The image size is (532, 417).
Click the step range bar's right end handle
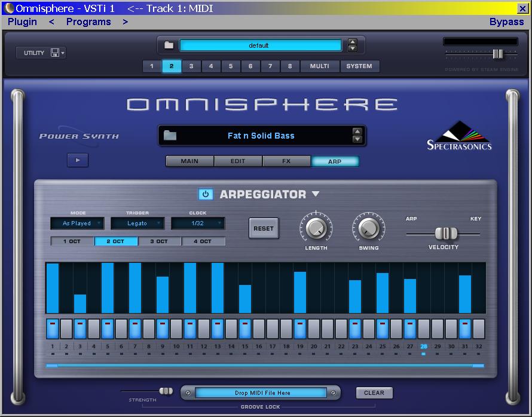point(478,366)
